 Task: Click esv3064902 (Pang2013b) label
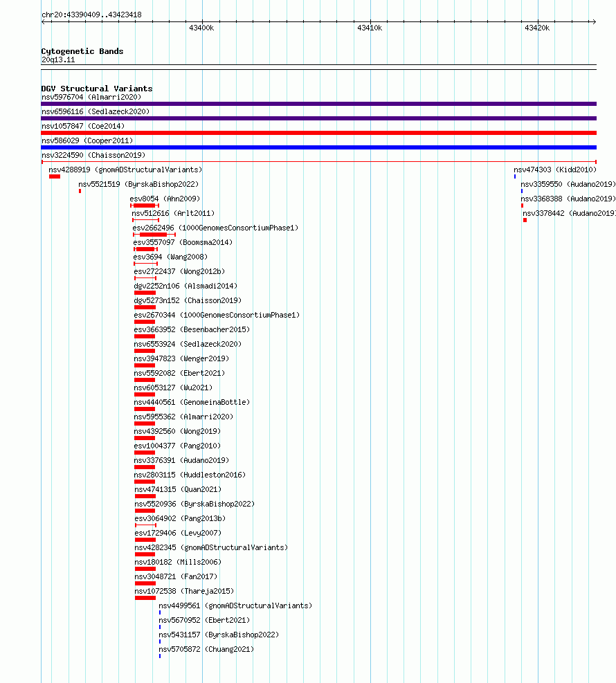[x=181, y=519]
